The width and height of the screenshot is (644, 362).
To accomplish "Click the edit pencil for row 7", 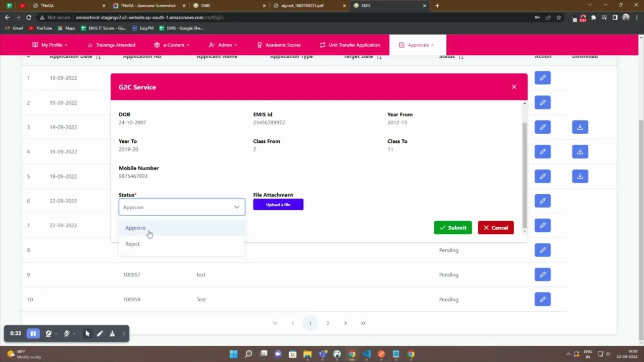I will 542,225.
